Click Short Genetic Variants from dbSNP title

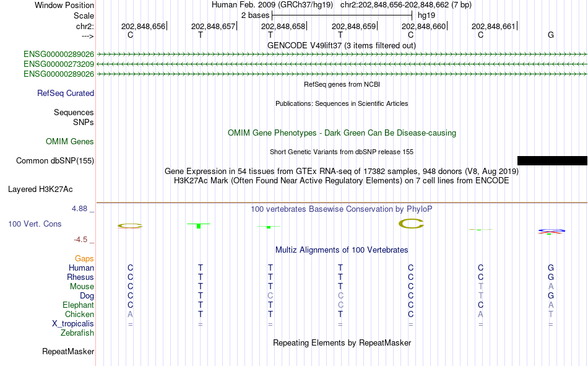[x=342, y=152]
